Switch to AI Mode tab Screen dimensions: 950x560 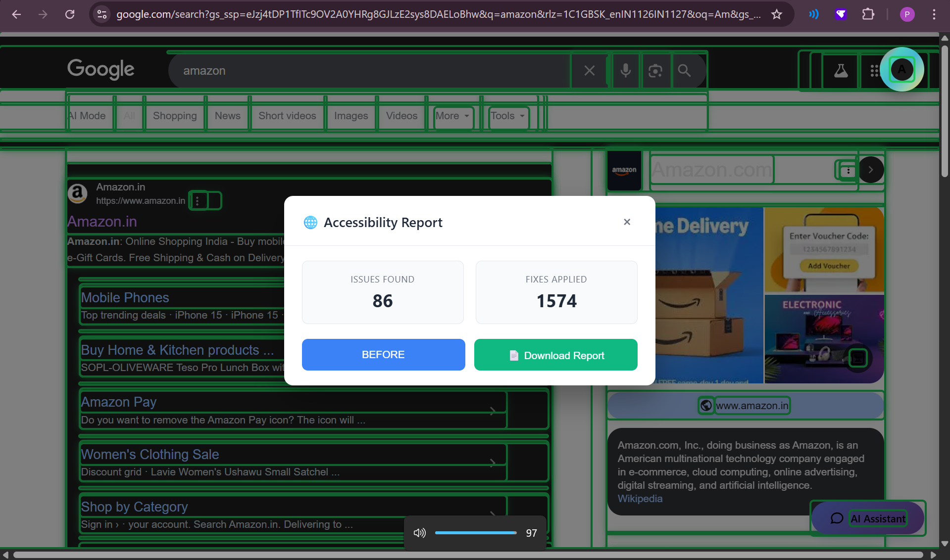point(87,116)
